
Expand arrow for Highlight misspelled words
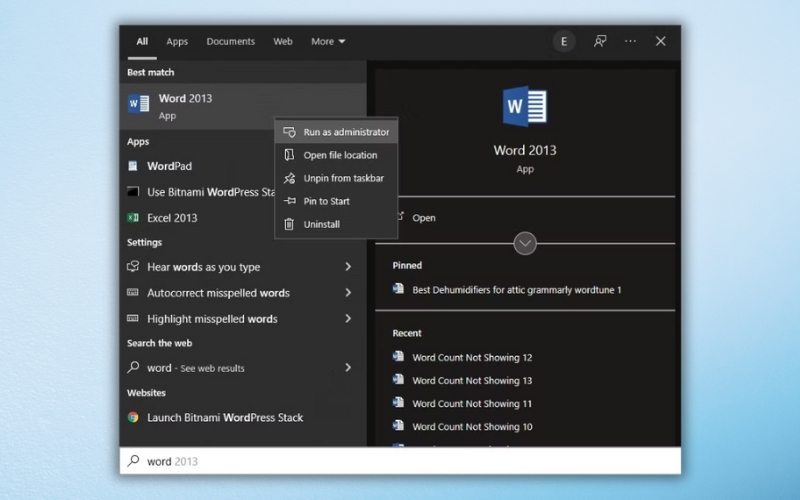click(348, 318)
